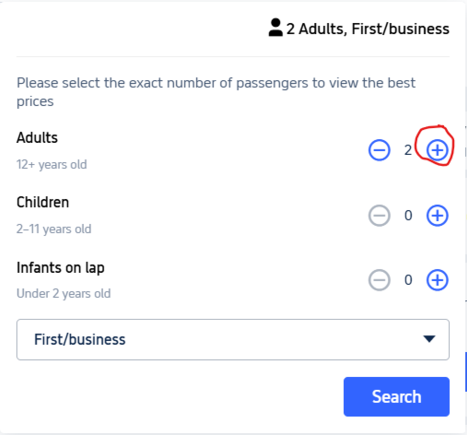Viewport: 467px width, 435px height.
Task: Select the Adults count number 2
Action: click(x=408, y=150)
